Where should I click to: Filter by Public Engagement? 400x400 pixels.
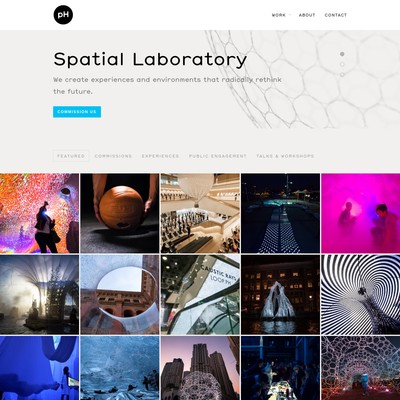tap(218, 156)
